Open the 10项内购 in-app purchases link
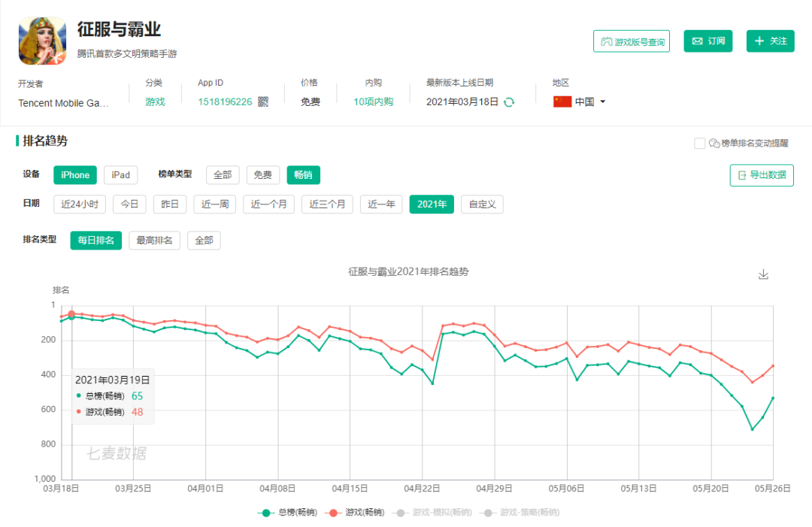Image resolution: width=812 pixels, height=527 pixels. click(x=374, y=102)
